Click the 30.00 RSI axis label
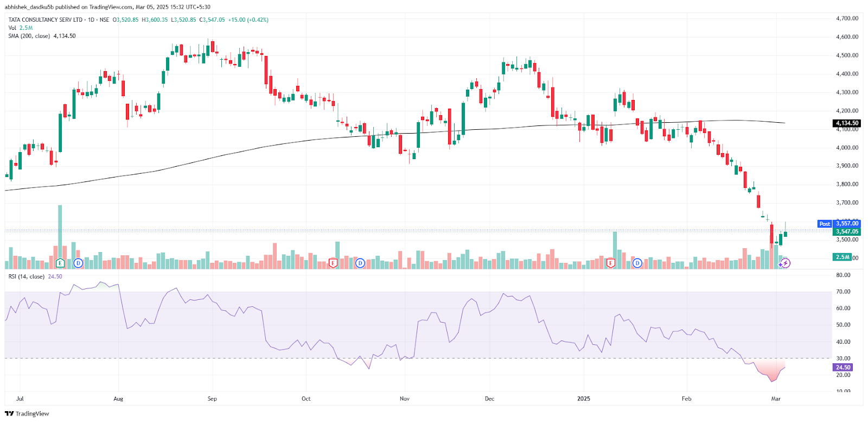The width and height of the screenshot is (868, 422). (x=843, y=358)
